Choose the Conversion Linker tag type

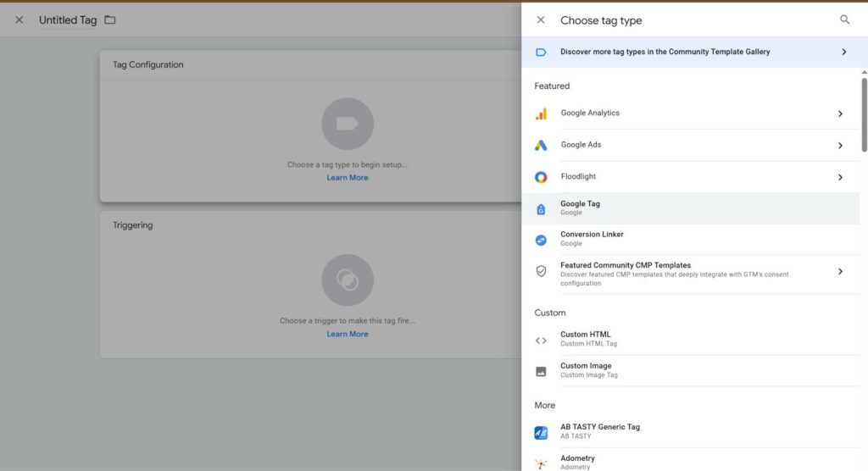coord(691,239)
